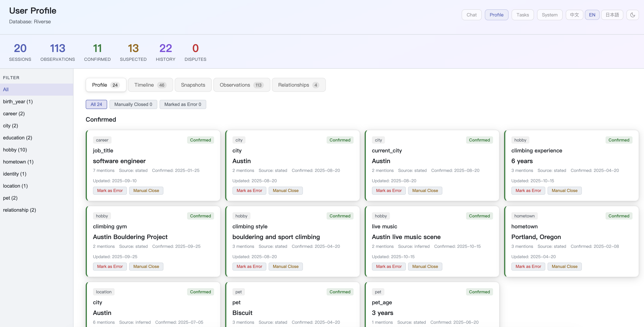The width and height of the screenshot is (644, 327).
Task: Manually close the hometown Portland card
Action: [564, 267]
